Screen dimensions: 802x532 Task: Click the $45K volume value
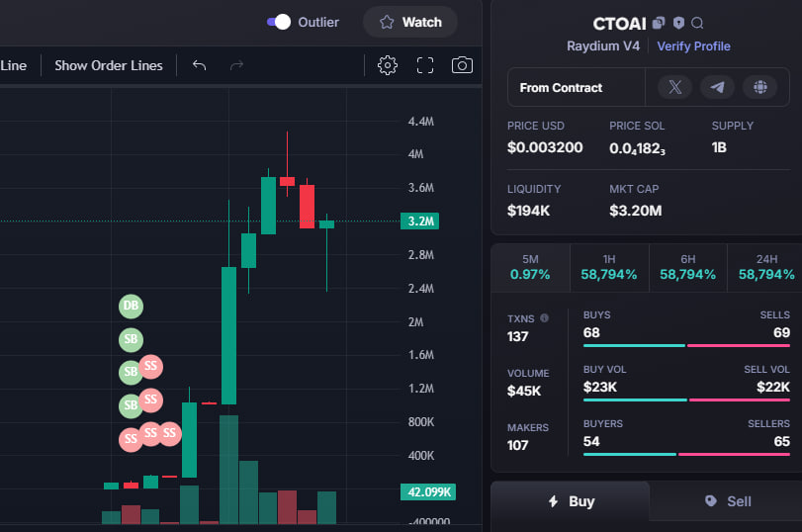(524, 391)
